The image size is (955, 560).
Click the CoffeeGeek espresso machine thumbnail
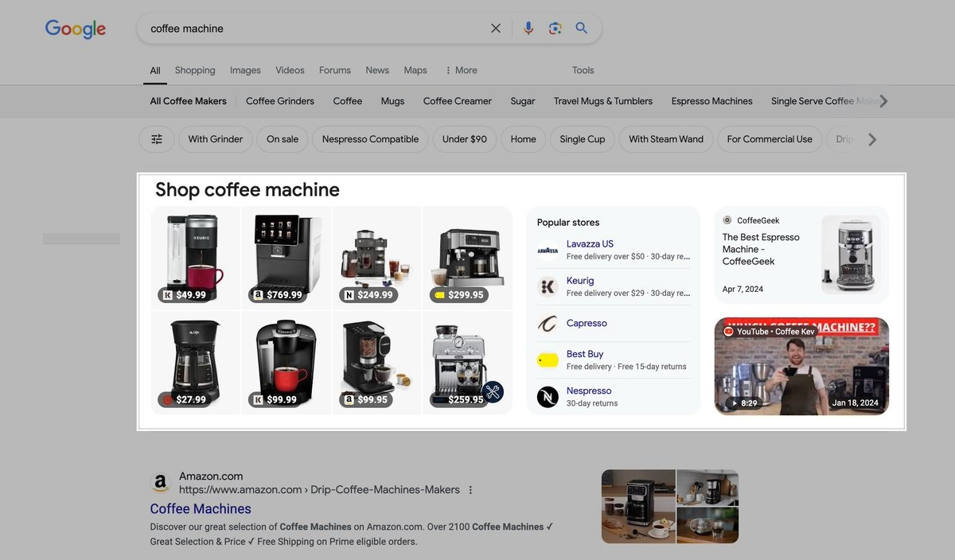point(851,255)
